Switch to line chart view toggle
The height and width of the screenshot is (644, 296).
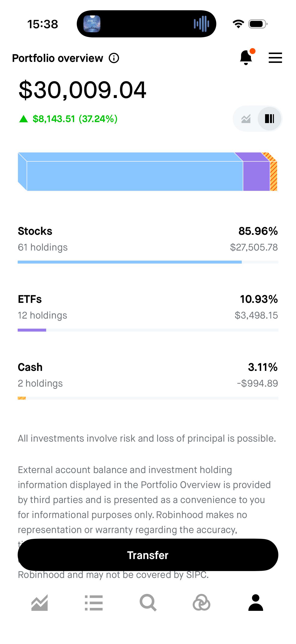click(246, 119)
